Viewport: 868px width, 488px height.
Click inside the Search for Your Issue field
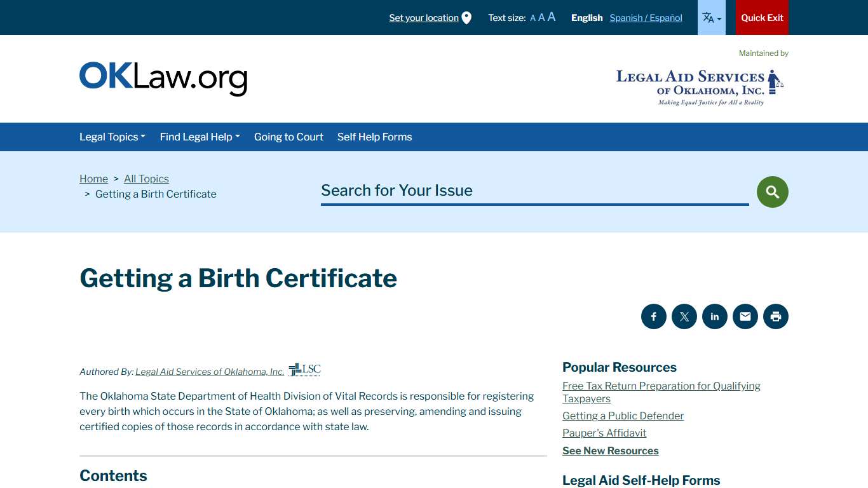pyautogui.click(x=534, y=190)
